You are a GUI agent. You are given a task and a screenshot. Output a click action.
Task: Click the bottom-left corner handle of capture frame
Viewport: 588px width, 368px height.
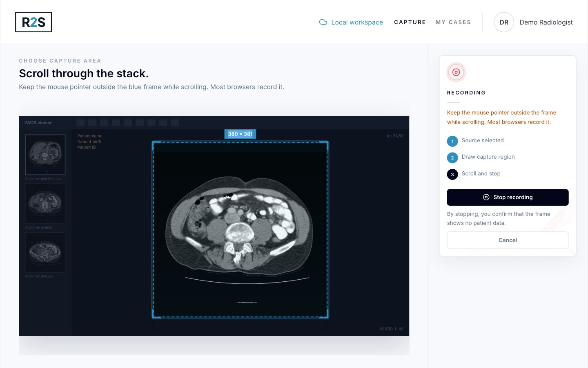pyautogui.click(x=154, y=316)
